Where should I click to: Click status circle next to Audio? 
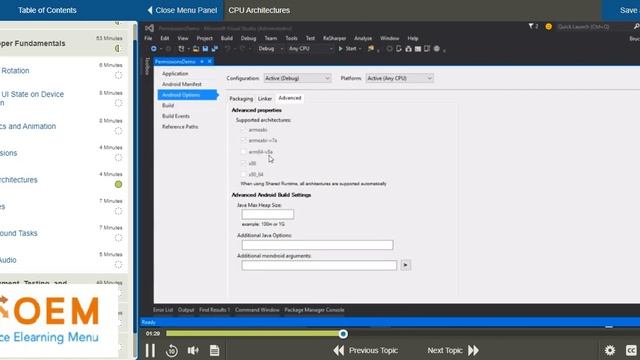click(x=118, y=264)
